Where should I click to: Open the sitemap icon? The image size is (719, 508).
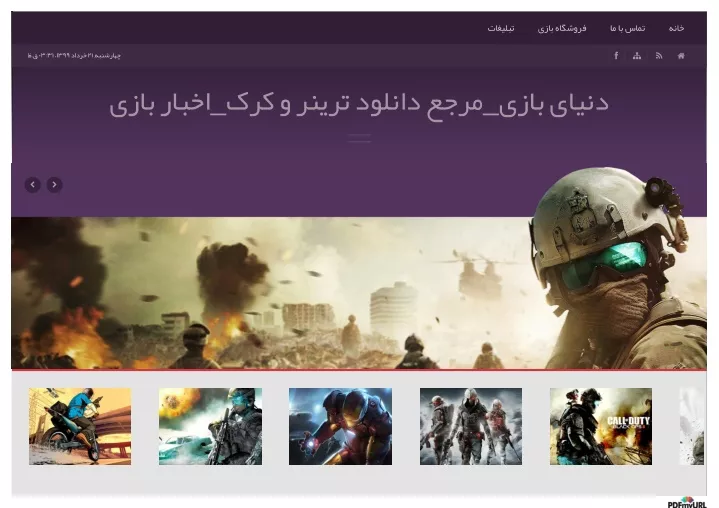click(x=637, y=56)
